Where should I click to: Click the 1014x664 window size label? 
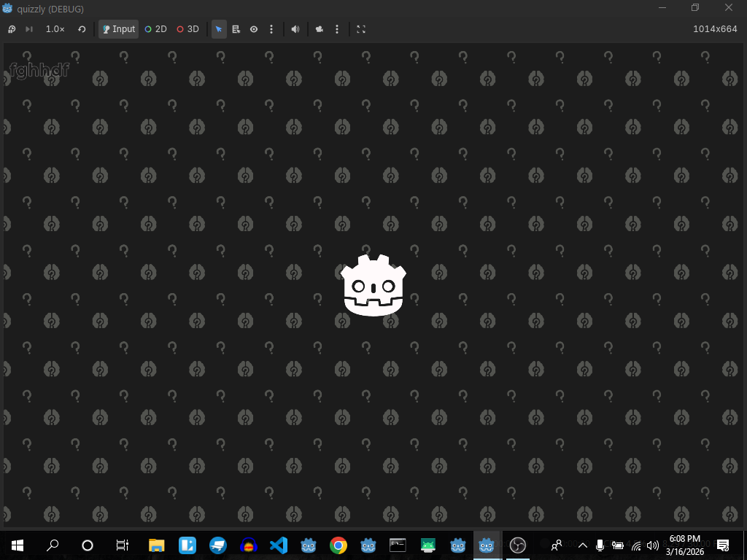point(715,29)
